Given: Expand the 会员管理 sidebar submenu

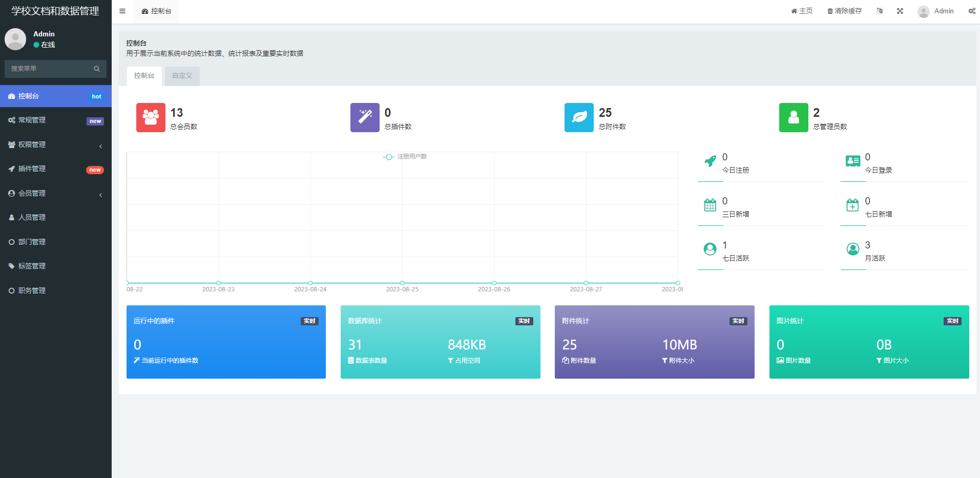Looking at the screenshot, I should pyautogui.click(x=55, y=194).
